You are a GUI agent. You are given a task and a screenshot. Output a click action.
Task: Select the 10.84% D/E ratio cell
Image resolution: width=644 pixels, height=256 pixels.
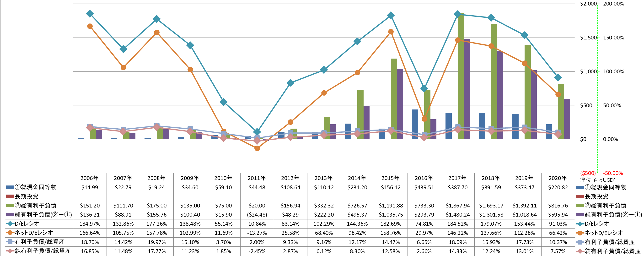257,224
